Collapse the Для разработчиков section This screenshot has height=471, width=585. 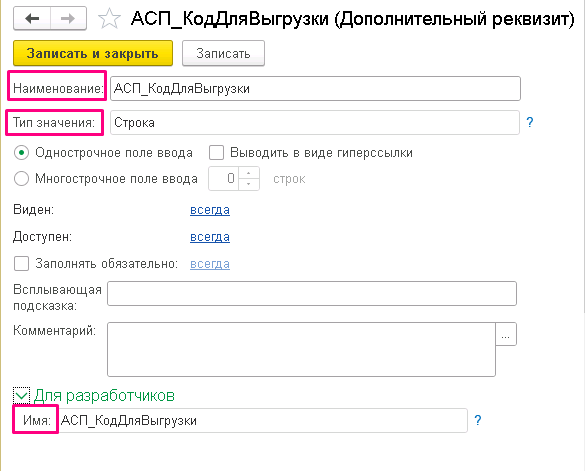pyautogui.click(x=21, y=395)
